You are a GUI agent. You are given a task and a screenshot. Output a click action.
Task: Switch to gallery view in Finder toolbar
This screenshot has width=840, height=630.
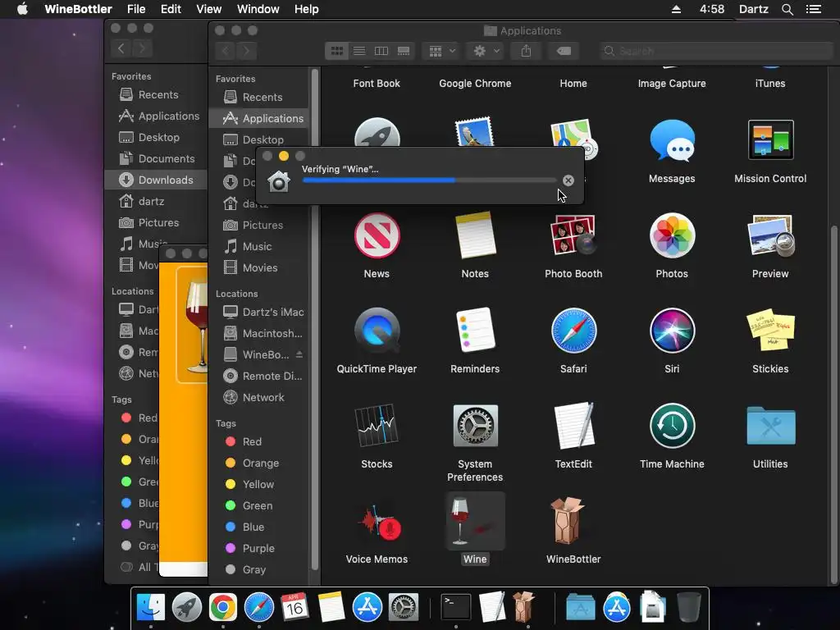point(404,51)
